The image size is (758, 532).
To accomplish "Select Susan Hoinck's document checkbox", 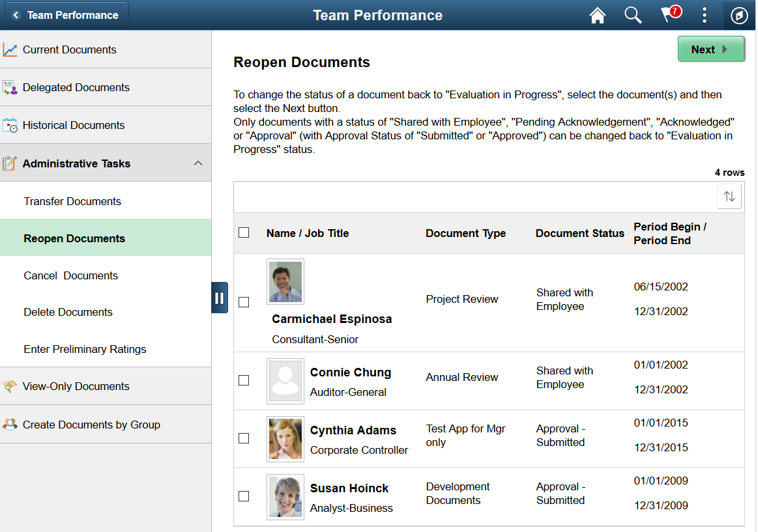I will point(244,496).
